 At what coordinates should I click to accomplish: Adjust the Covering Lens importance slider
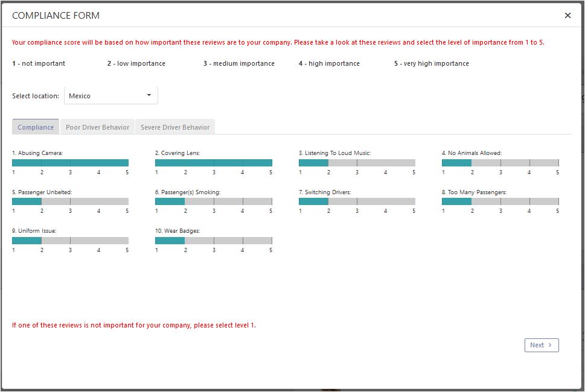[213, 163]
